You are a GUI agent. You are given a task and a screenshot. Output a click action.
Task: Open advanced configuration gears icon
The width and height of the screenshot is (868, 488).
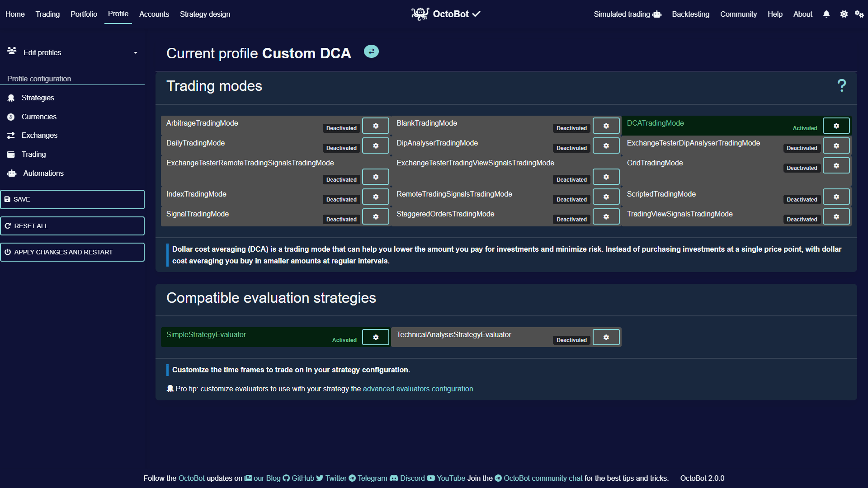point(859,14)
